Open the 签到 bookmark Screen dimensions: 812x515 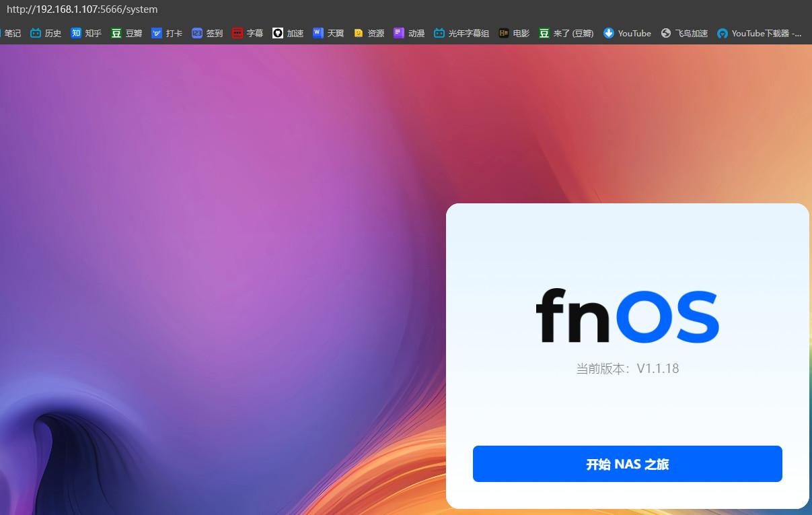tap(207, 33)
